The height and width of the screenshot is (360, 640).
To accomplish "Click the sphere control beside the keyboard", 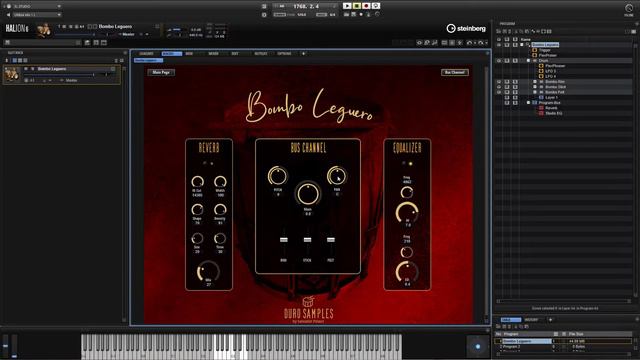I will 478,347.
